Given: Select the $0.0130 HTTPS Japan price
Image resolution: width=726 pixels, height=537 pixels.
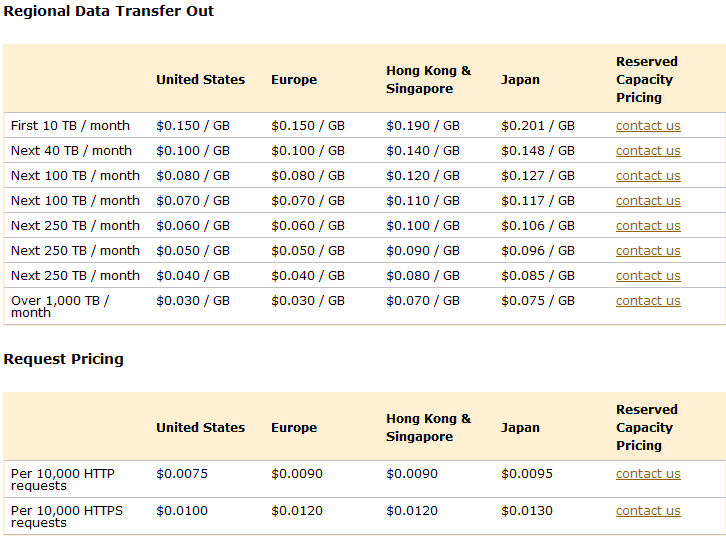Looking at the screenshot, I should (x=527, y=511).
